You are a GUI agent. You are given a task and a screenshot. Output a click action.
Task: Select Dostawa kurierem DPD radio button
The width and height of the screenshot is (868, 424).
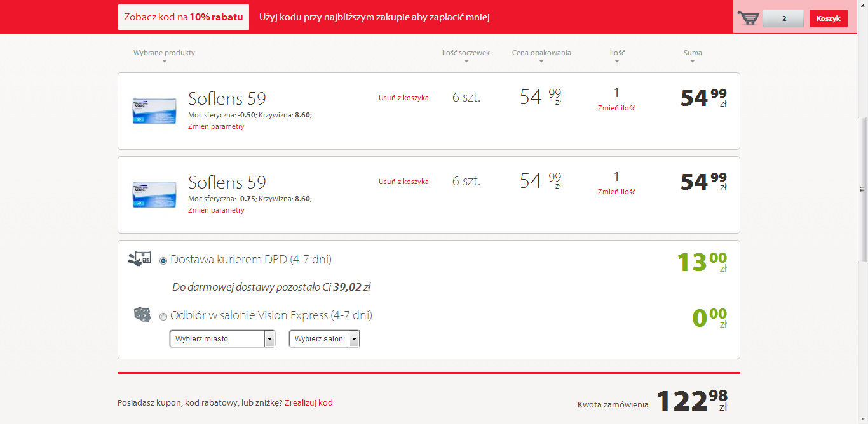(163, 260)
